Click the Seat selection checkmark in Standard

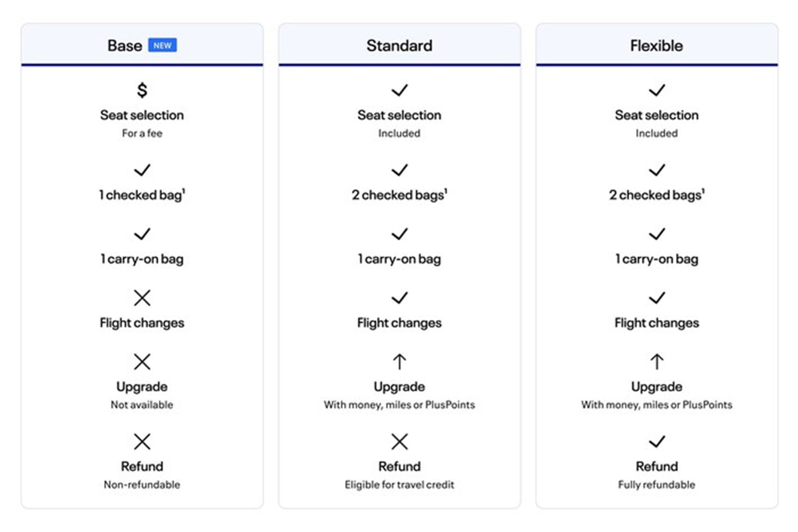(399, 90)
